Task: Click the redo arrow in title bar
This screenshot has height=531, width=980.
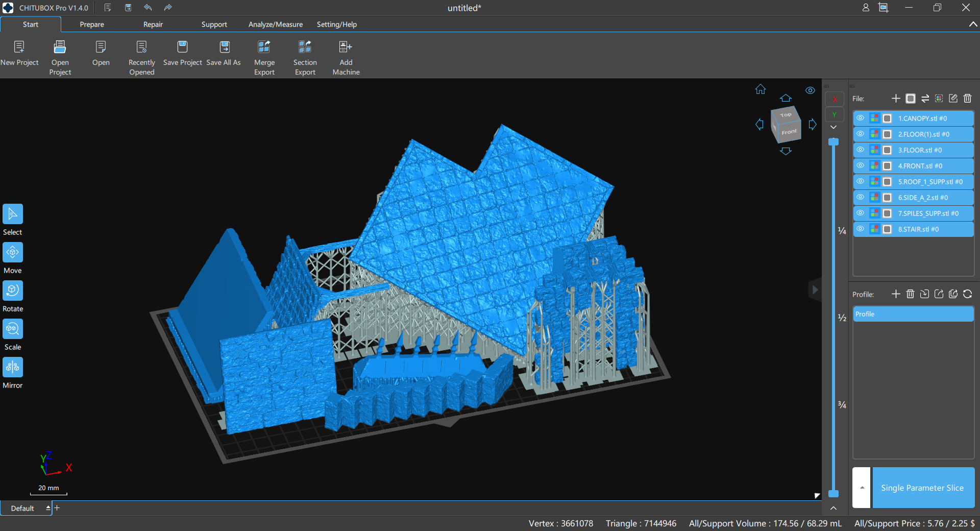Action: 168,8
